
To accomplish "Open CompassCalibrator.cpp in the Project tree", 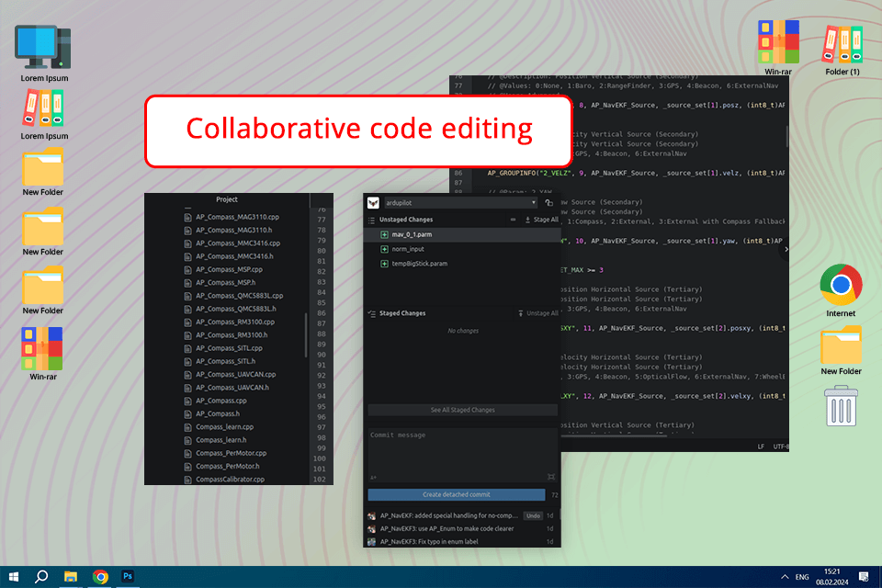I will point(230,480).
